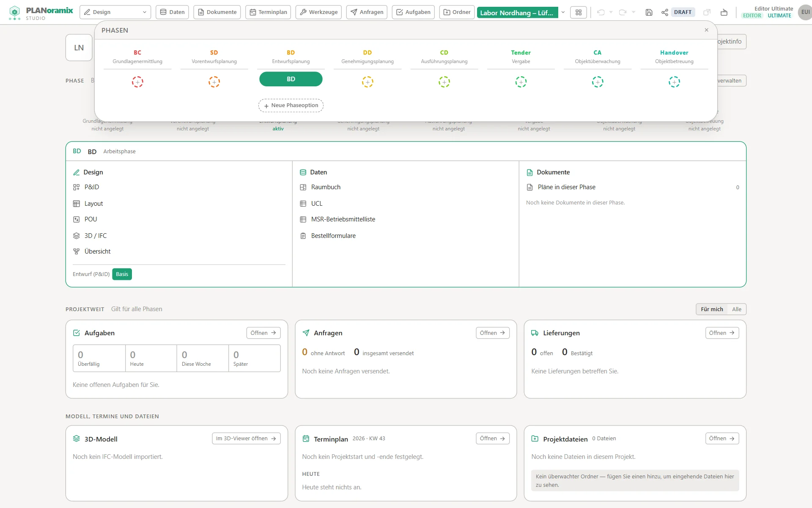Add a Handover Objektbetreuung phase via its plus circle
The image size is (812, 508).
(x=674, y=82)
